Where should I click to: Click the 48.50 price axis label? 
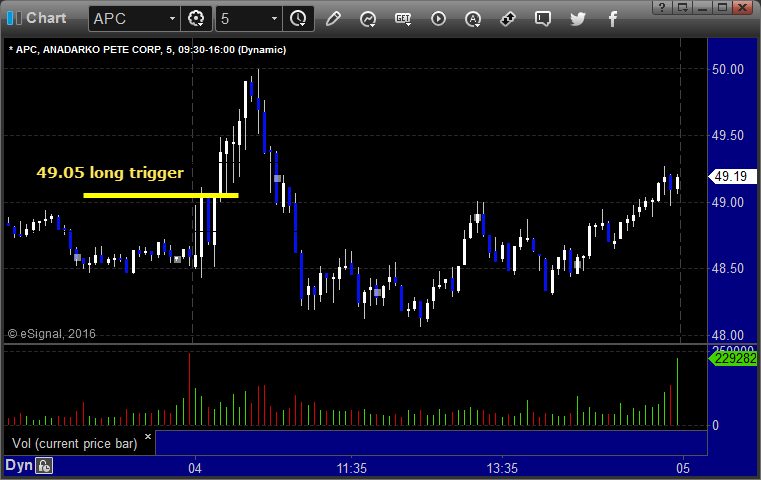tap(728, 268)
